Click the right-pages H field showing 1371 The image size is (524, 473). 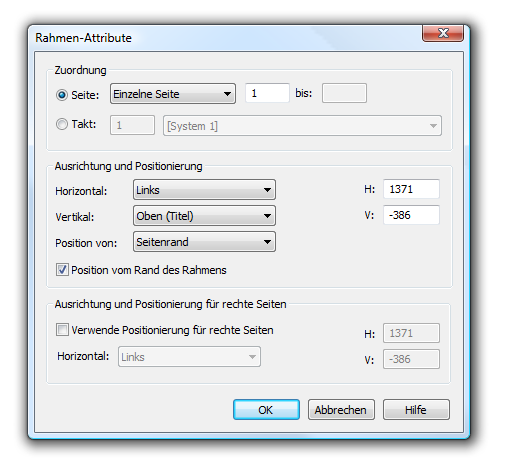pyautogui.click(x=411, y=333)
